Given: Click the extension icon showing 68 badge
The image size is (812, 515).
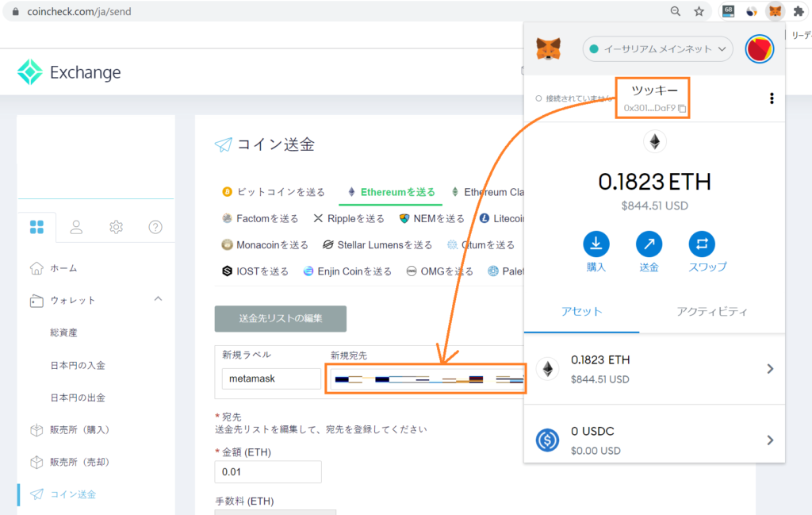Looking at the screenshot, I should coord(728,11).
